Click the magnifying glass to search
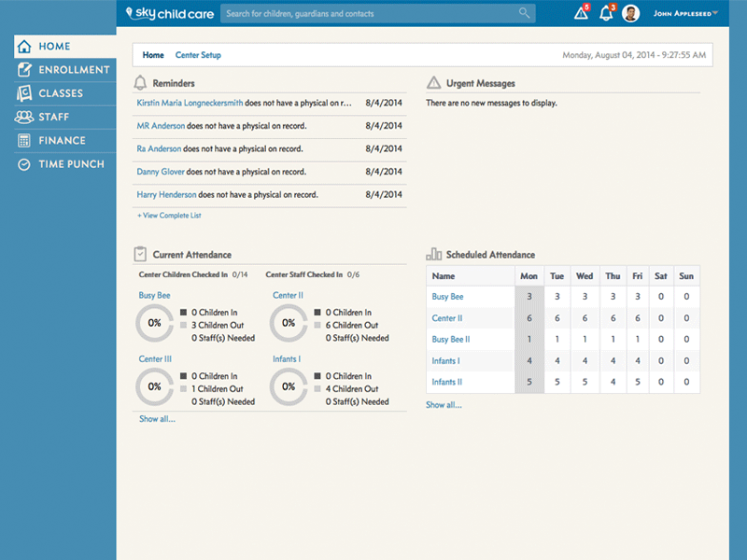This screenshot has height=560, width=747. pos(524,13)
